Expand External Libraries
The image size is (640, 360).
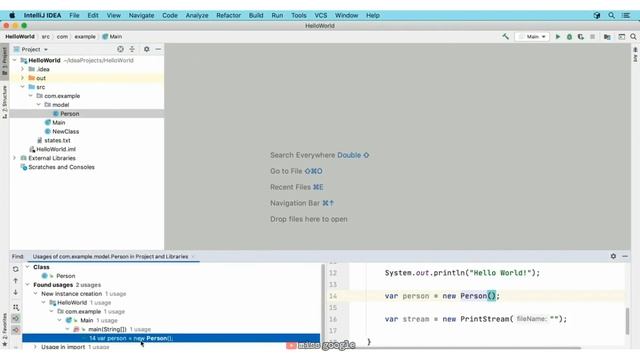point(15,158)
